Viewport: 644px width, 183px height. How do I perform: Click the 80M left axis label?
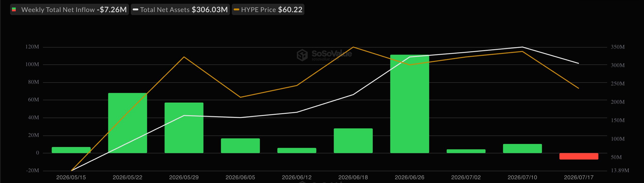point(34,82)
